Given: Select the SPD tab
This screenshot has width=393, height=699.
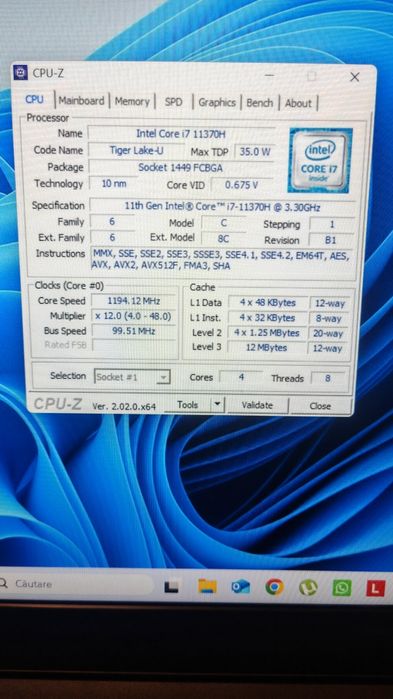Looking at the screenshot, I should tap(173, 102).
